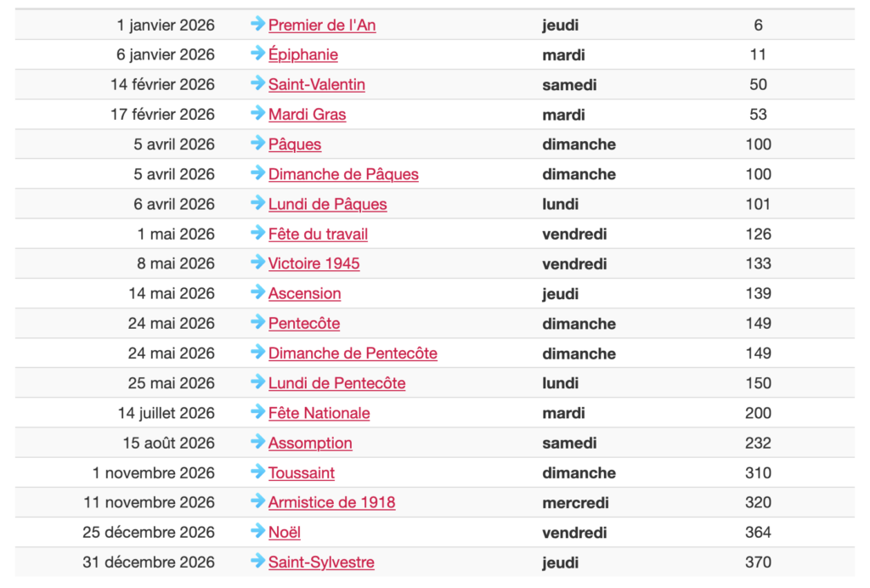Follow the Saint-Sylvestre link
Image resolution: width=870 pixels, height=588 pixels.
click(x=321, y=563)
